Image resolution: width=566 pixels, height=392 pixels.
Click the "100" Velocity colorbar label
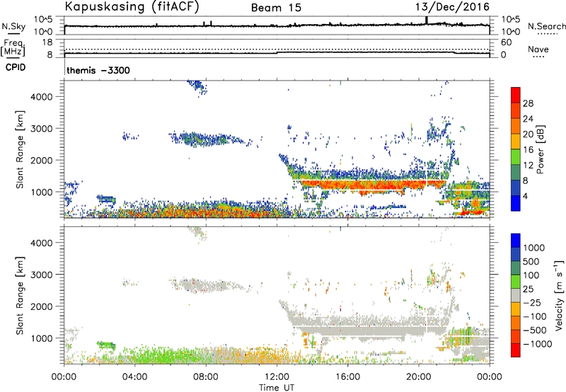531,275
